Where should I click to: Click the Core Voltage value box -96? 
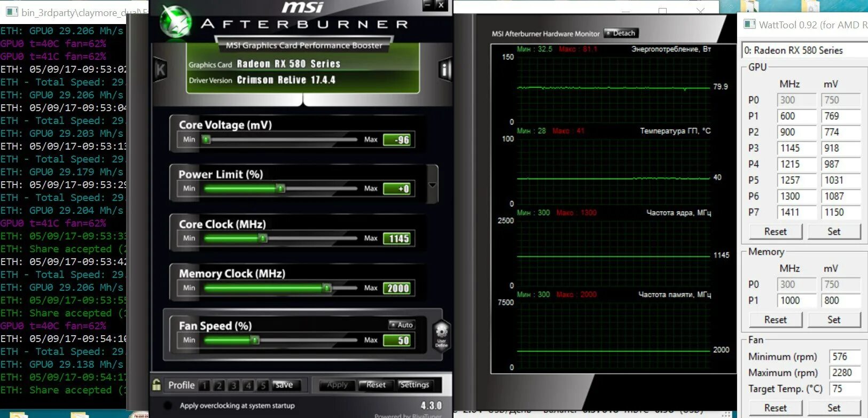click(397, 140)
